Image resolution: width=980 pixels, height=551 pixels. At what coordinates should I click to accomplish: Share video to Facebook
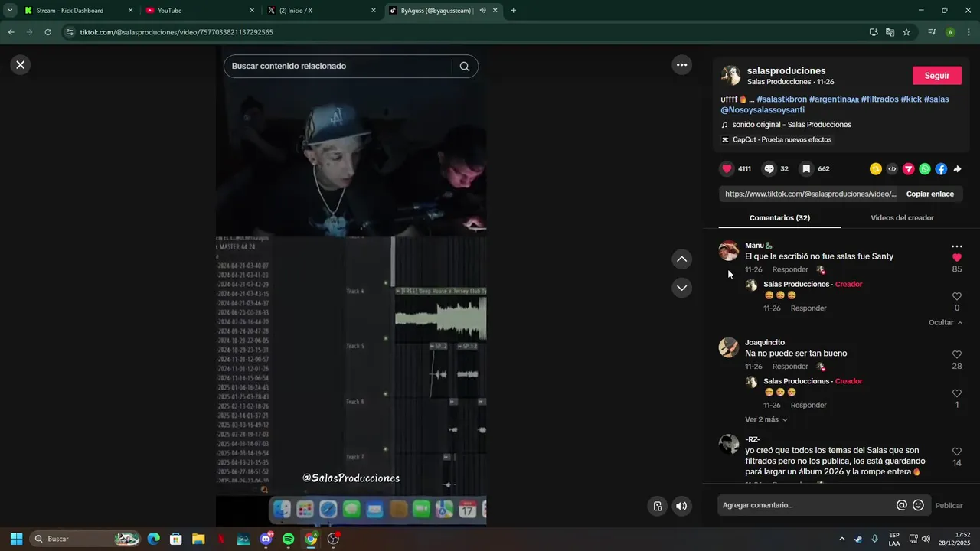pyautogui.click(x=941, y=169)
